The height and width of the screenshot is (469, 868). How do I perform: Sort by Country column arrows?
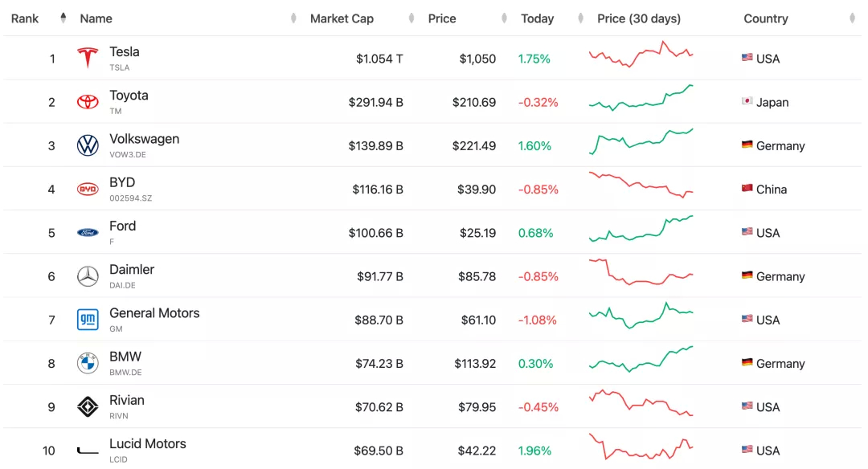point(852,18)
